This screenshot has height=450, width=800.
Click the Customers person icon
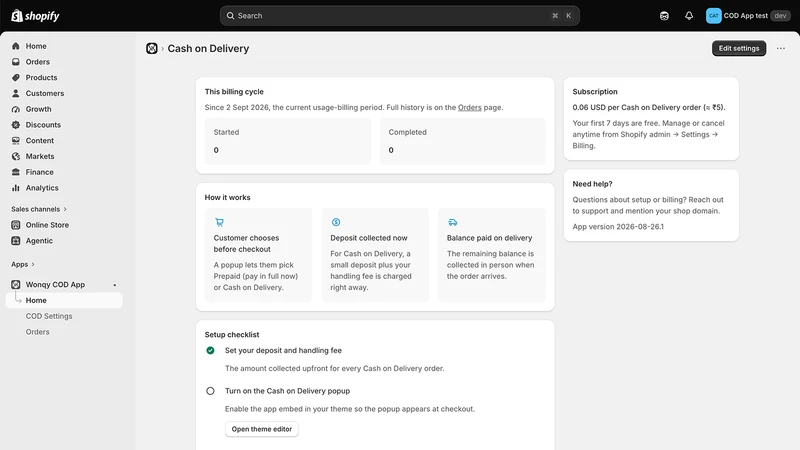(16, 93)
